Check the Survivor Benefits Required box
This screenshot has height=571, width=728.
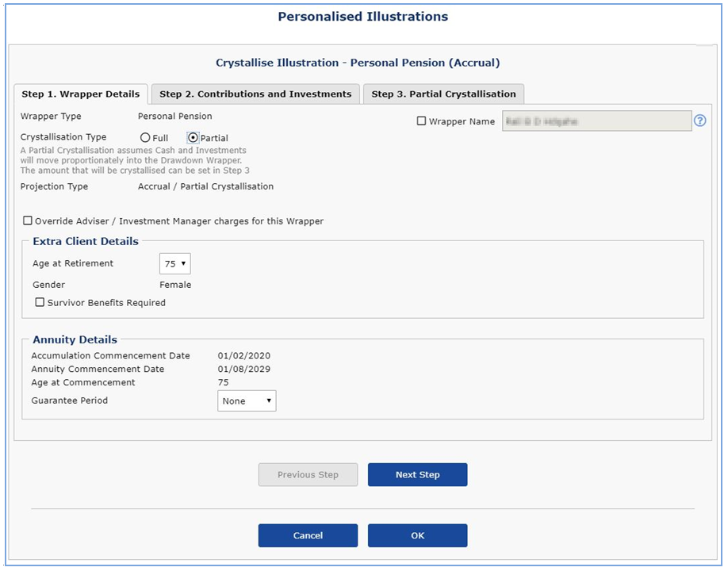pyautogui.click(x=40, y=302)
